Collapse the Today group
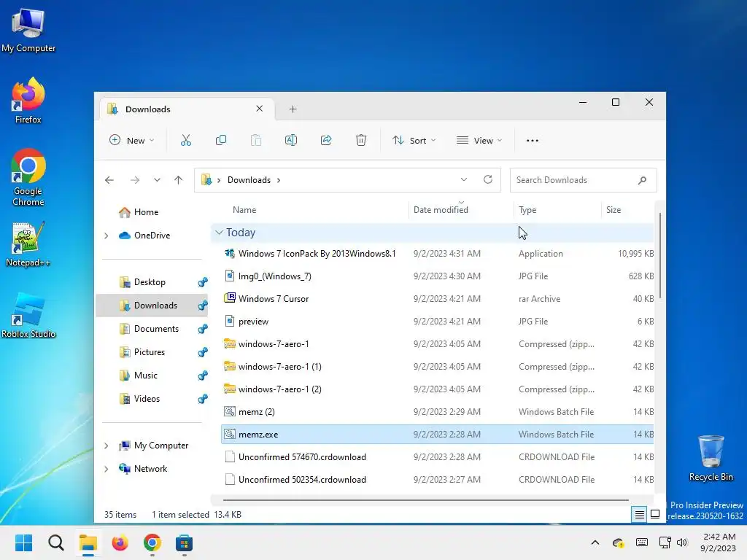The image size is (747, 560). click(x=219, y=233)
